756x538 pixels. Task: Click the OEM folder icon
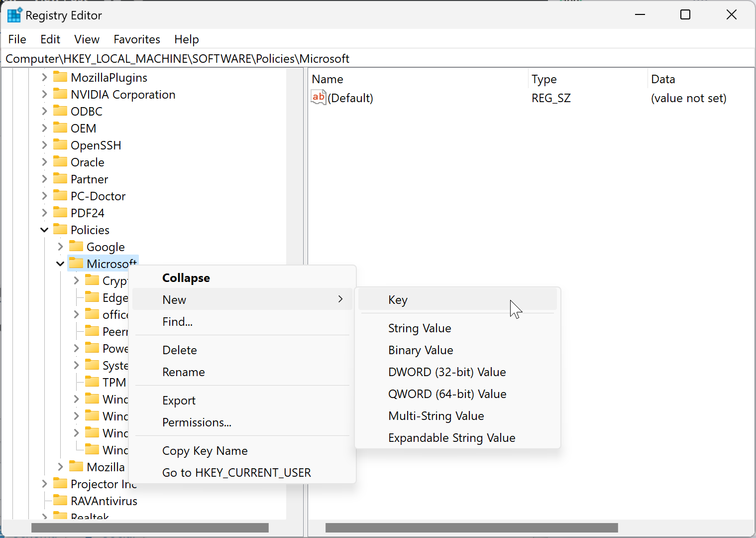[x=60, y=128]
